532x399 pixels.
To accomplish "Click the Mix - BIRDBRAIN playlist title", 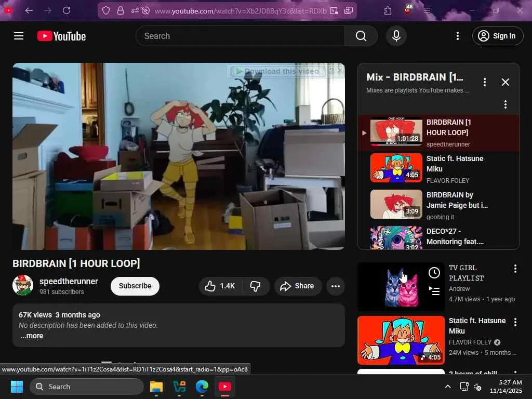I will pyautogui.click(x=415, y=77).
